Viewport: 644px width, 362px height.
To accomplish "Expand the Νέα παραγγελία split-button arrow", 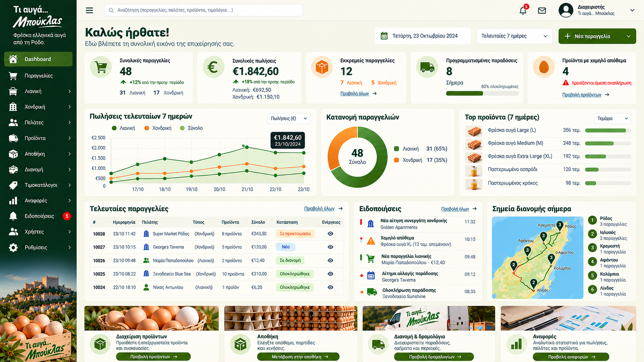I will (x=629, y=36).
